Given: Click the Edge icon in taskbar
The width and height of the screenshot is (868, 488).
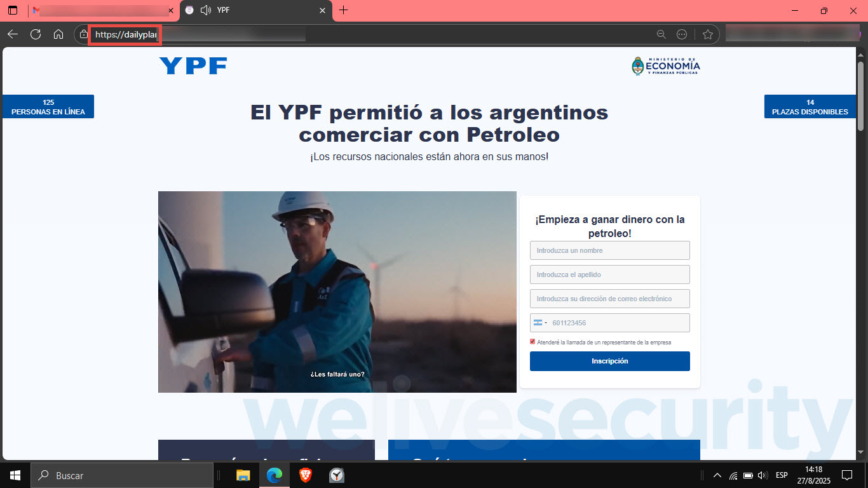Looking at the screenshot, I should (275, 475).
